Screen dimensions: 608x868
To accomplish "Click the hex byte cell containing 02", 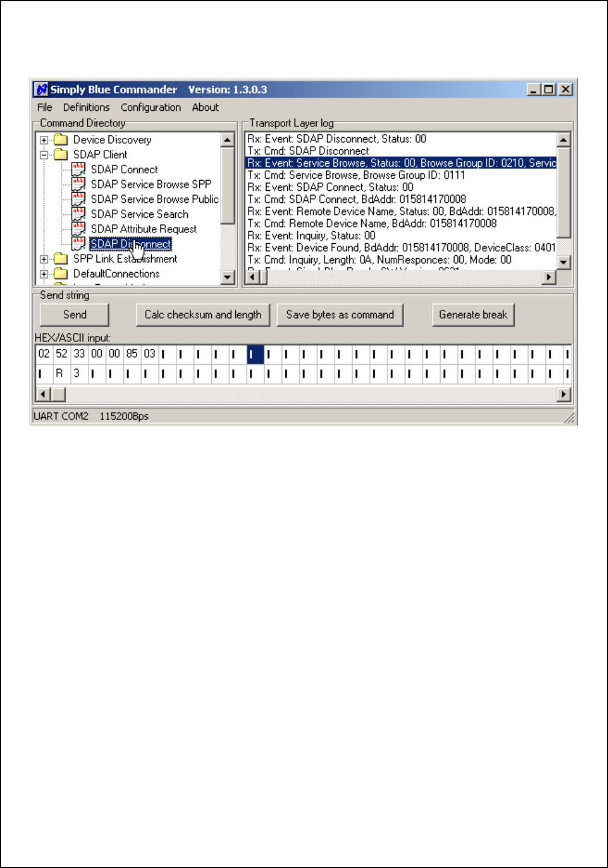I will [x=44, y=354].
